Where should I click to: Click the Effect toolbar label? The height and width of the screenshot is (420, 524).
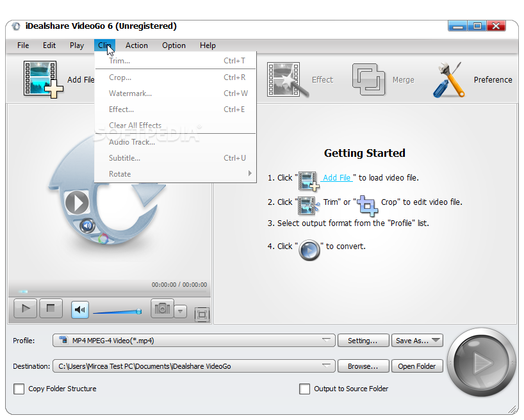coord(322,80)
